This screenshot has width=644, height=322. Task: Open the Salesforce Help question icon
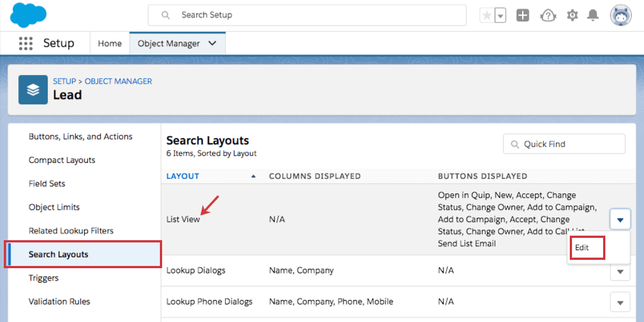click(548, 15)
